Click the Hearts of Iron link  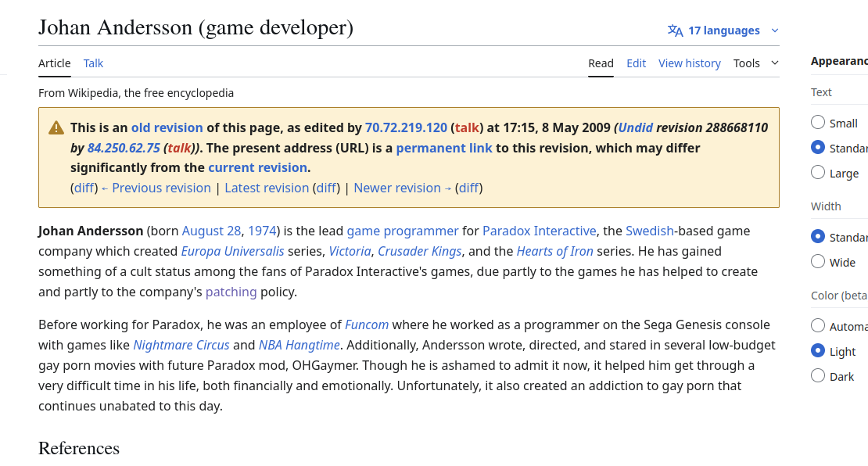tap(554, 251)
